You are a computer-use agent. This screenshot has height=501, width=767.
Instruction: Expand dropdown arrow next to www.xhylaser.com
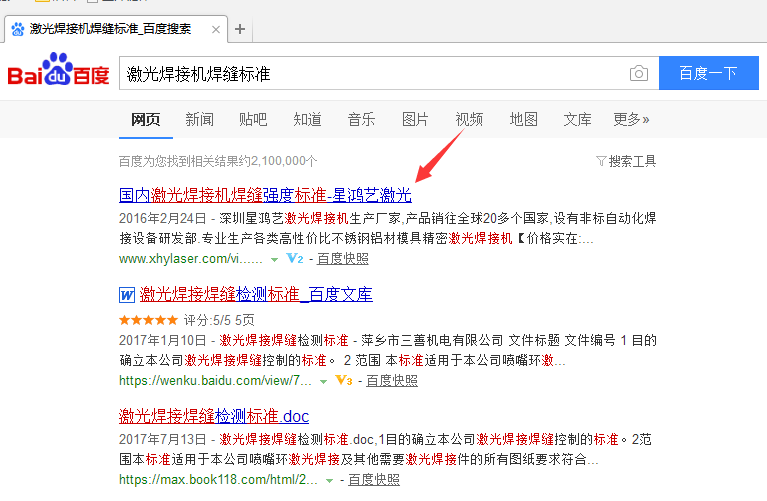coord(274,259)
